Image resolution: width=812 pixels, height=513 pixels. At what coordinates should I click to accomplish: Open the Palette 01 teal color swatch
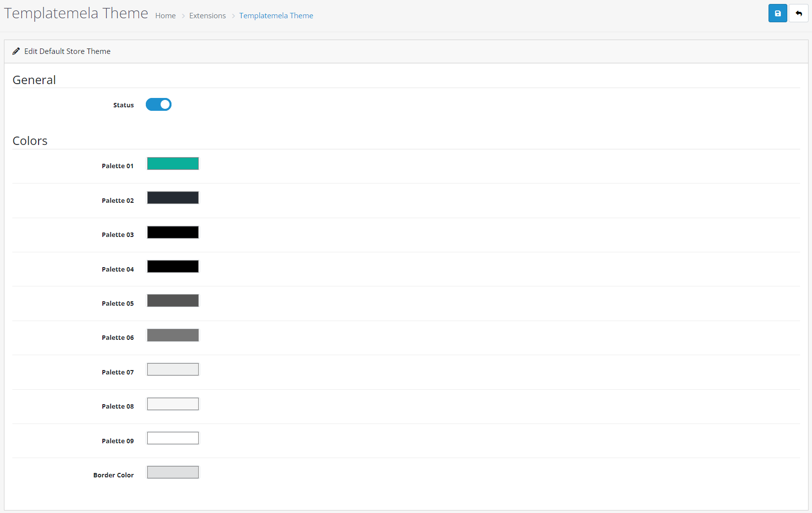(x=173, y=164)
